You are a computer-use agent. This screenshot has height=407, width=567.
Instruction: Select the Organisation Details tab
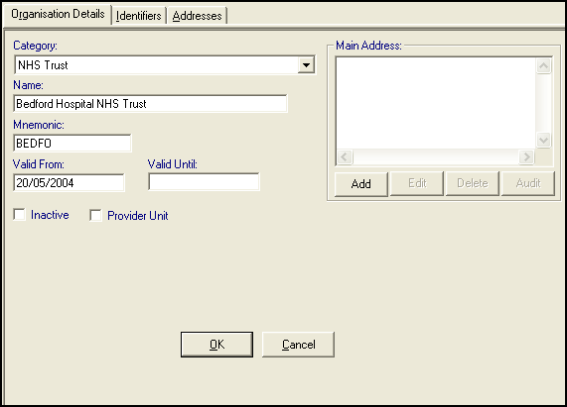57,14
